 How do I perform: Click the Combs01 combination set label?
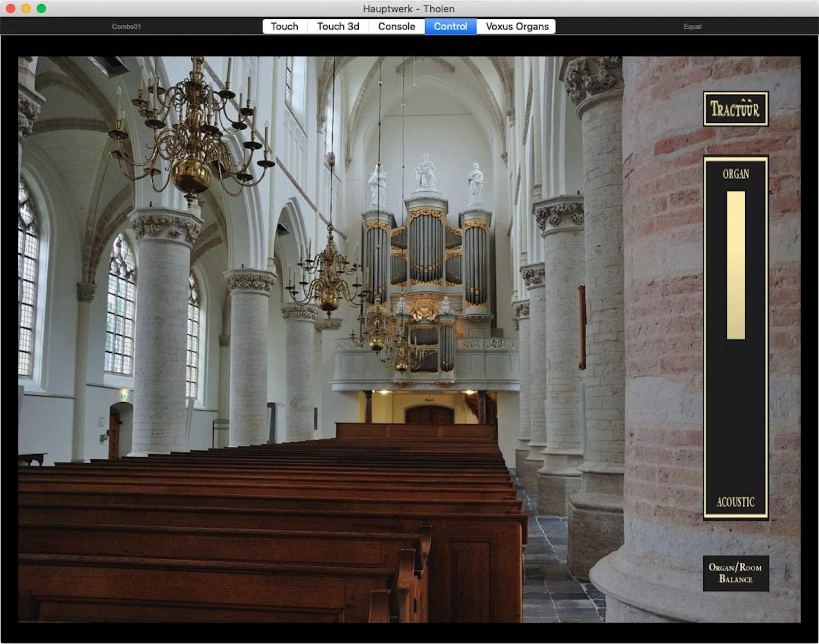coord(126,26)
